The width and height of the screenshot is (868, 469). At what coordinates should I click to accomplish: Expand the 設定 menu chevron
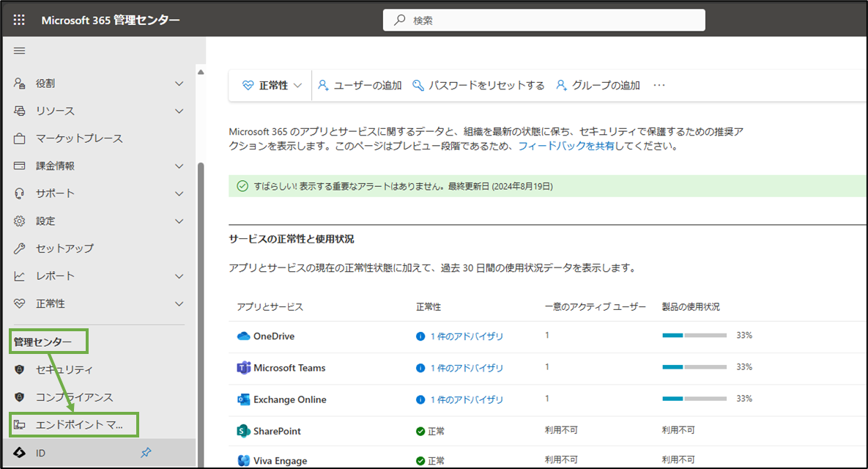point(179,221)
